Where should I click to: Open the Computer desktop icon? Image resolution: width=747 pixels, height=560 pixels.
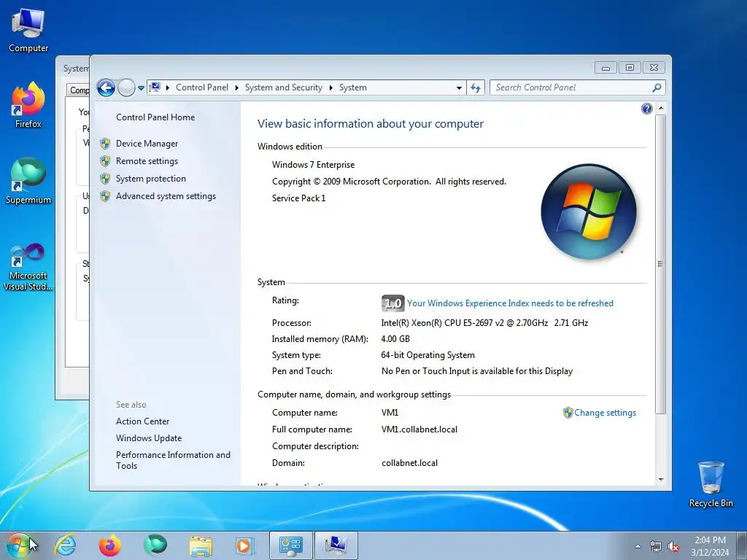point(28,30)
